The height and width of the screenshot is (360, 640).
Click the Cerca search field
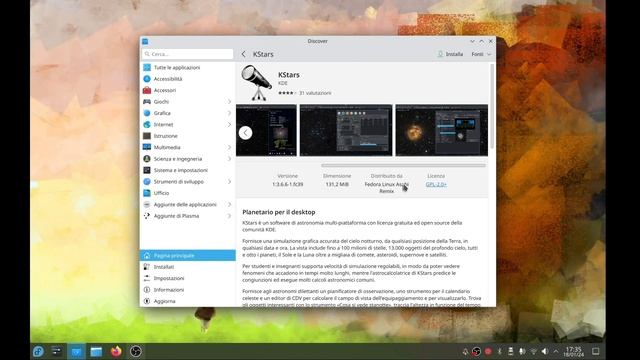(x=188, y=54)
